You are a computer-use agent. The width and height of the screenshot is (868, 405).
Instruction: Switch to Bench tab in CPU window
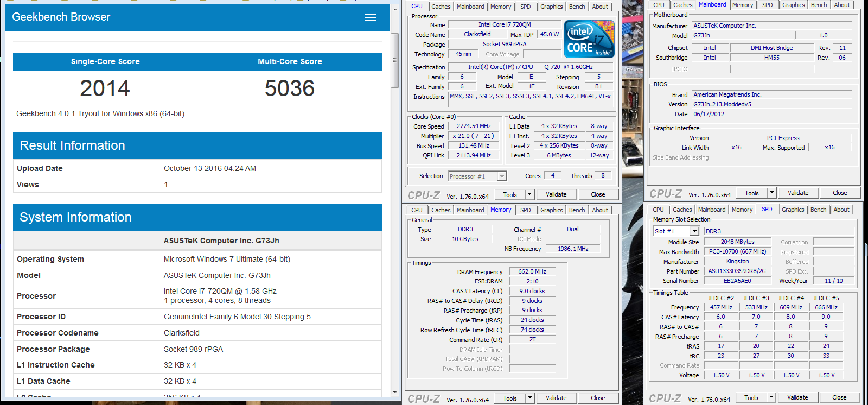click(577, 7)
